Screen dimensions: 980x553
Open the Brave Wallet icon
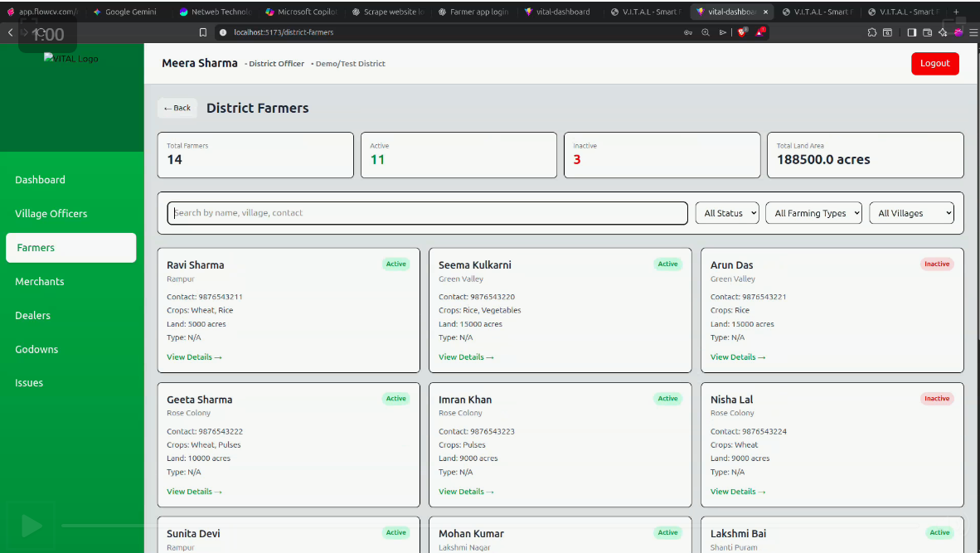click(x=928, y=32)
